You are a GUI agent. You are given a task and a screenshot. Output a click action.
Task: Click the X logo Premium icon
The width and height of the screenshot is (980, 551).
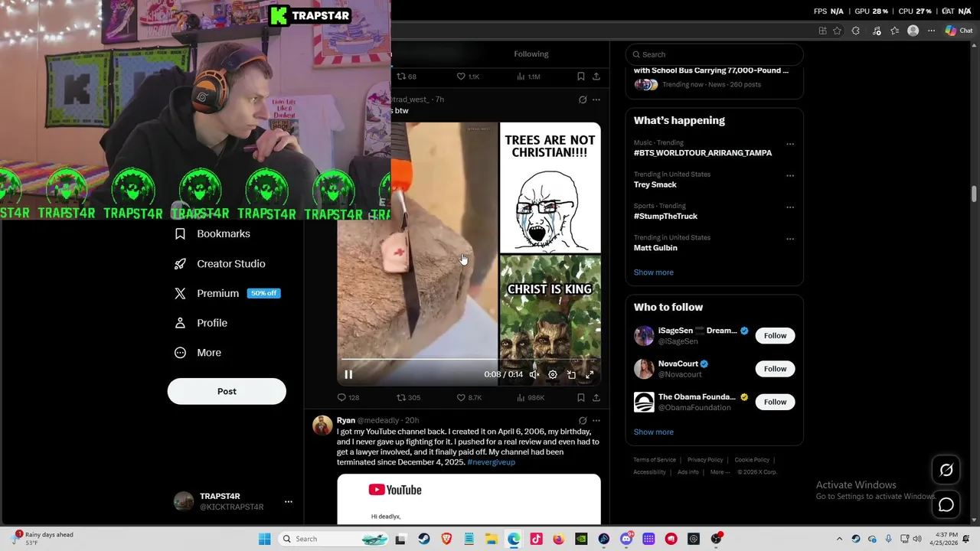[x=180, y=293]
